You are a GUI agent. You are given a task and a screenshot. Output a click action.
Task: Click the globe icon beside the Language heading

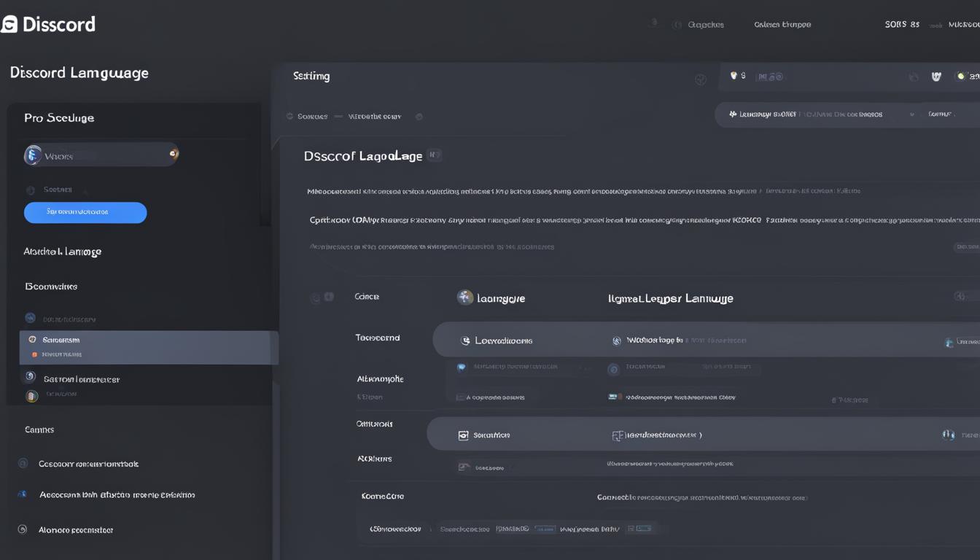coord(464,297)
